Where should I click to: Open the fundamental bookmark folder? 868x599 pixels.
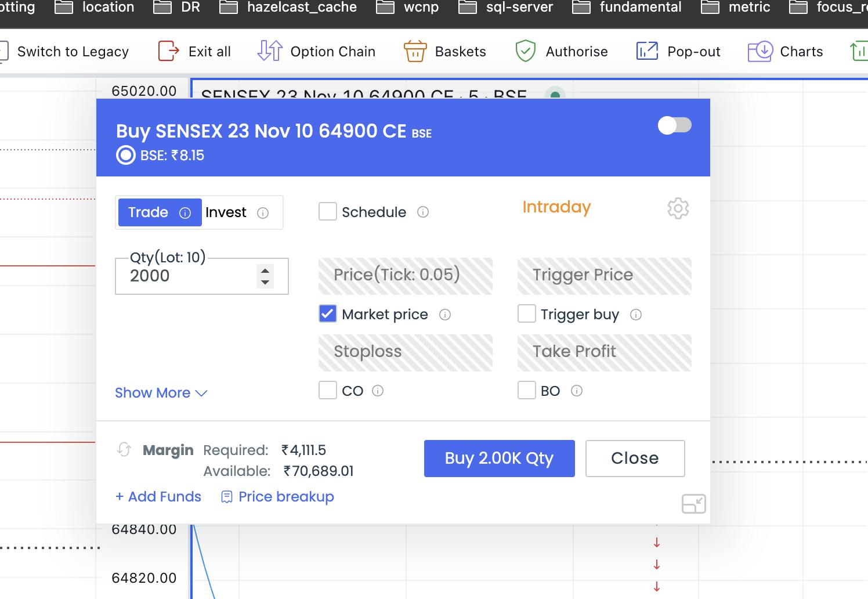[x=627, y=7]
